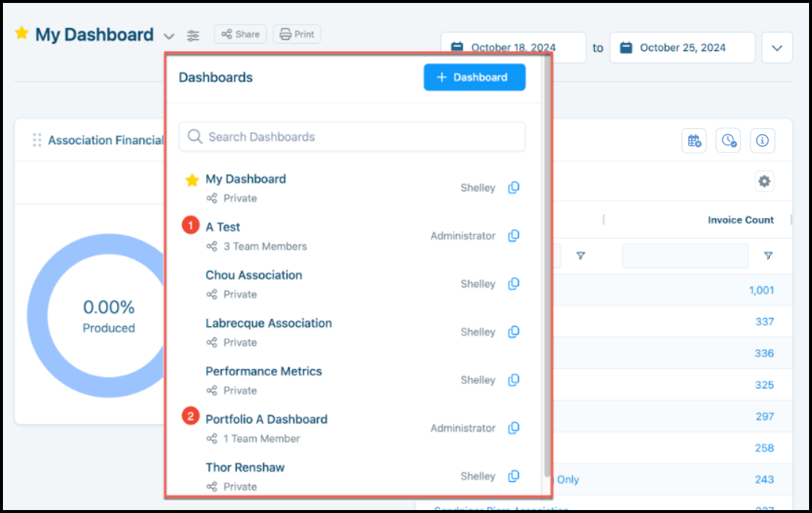Click the Association Financial widget drag handle

(x=37, y=140)
